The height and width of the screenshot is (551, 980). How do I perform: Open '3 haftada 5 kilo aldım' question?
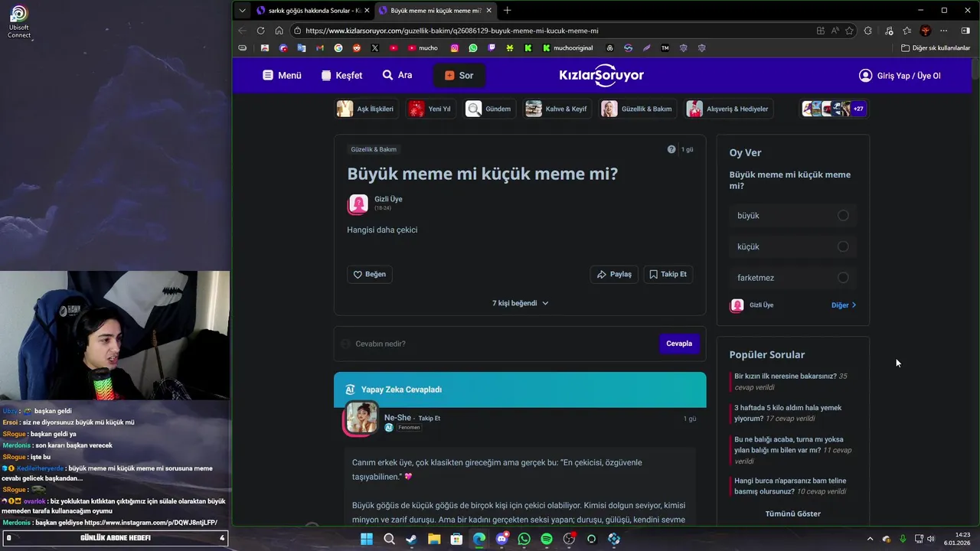[788, 413]
